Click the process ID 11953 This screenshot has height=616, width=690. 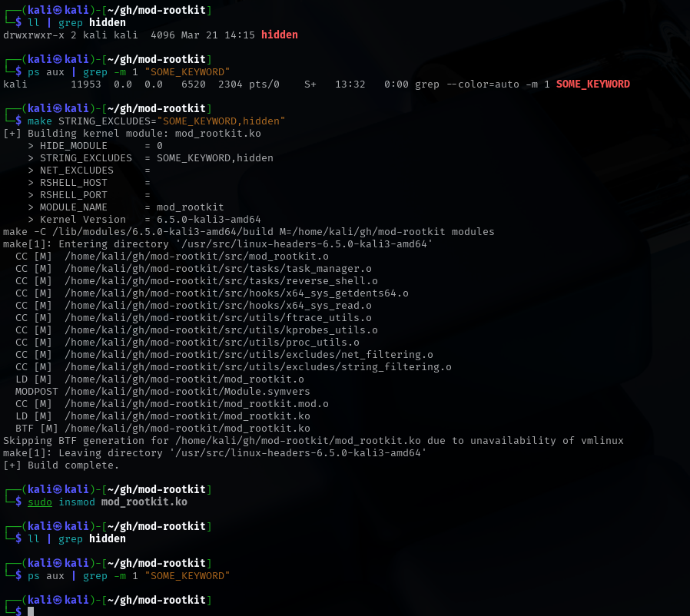86,84
